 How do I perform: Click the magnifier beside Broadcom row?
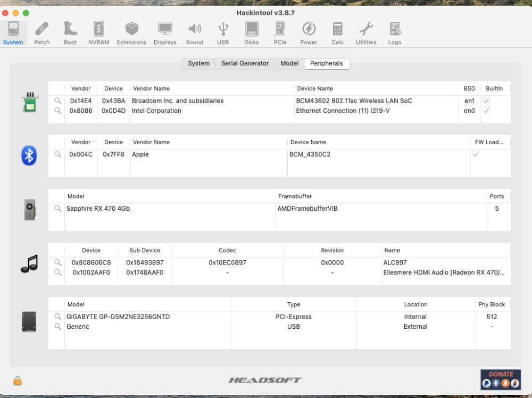pos(58,101)
